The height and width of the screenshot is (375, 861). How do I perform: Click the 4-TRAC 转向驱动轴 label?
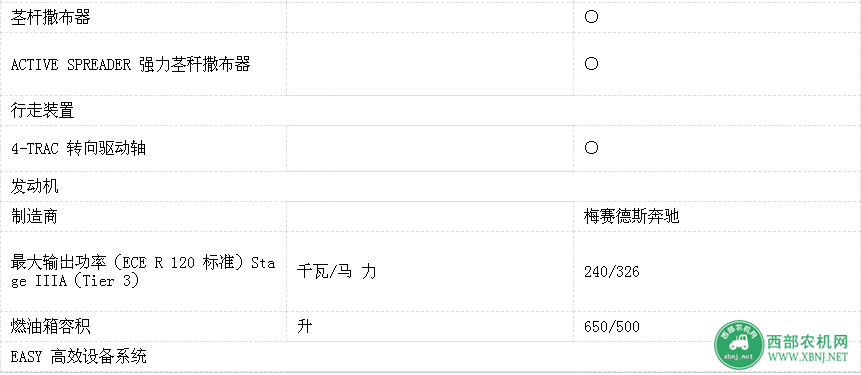[x=79, y=148]
